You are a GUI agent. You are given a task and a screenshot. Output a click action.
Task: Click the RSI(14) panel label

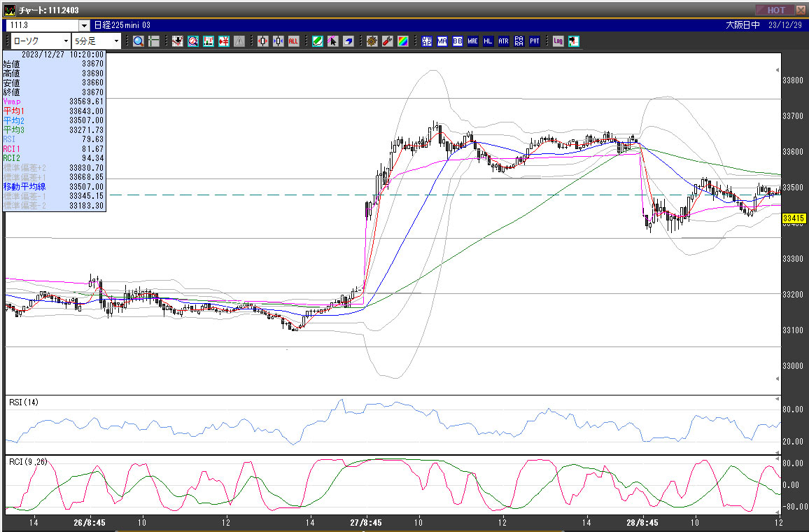[x=24, y=402]
